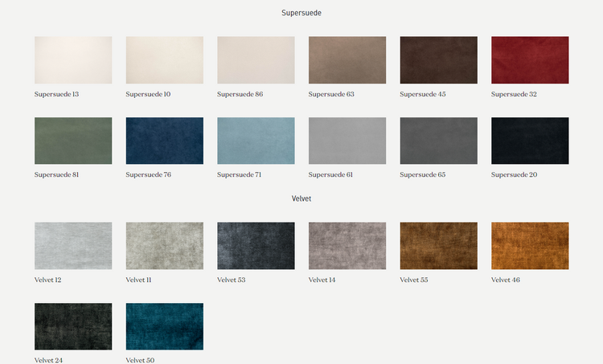Screen dimensions: 603x364
Task: Select the black Supersuede 20 swatch
Action: tap(530, 141)
